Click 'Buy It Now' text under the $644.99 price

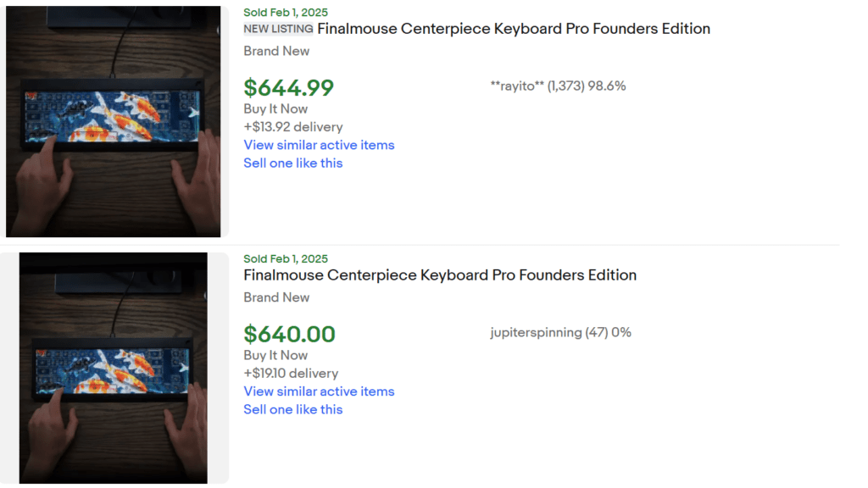coord(275,108)
